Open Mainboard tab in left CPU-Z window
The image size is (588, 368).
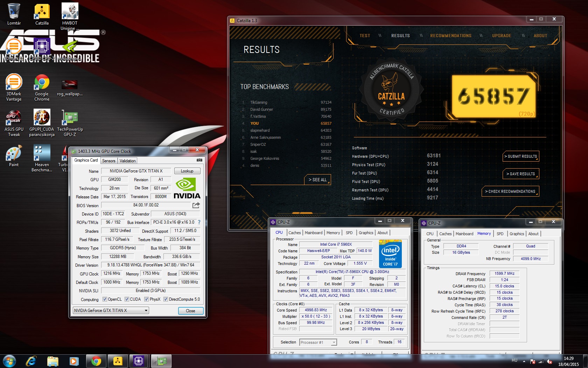314,233
